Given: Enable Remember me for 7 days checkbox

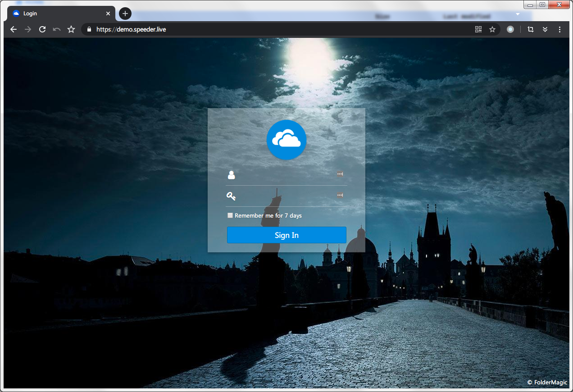Looking at the screenshot, I should coord(230,215).
